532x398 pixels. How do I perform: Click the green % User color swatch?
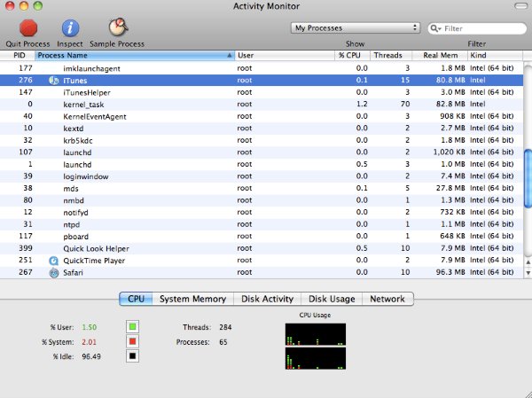click(x=132, y=327)
